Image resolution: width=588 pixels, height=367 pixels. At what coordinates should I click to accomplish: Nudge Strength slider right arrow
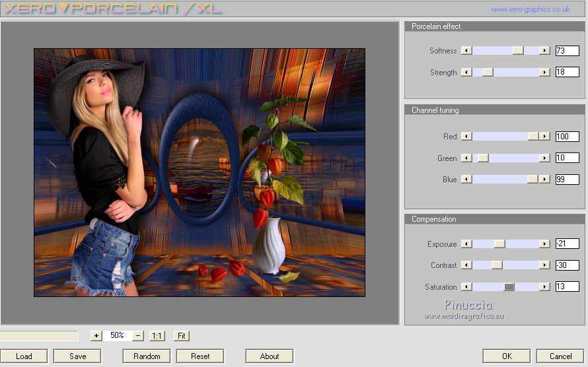pos(544,73)
